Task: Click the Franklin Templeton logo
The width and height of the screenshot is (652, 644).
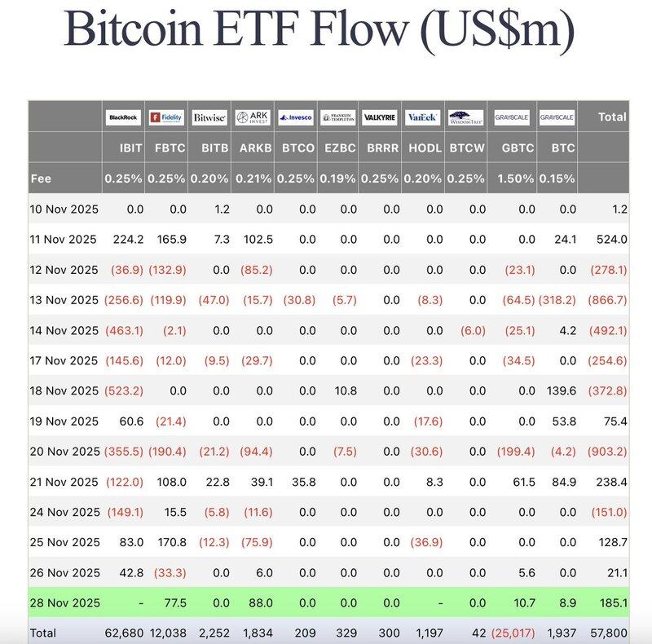Action: [x=337, y=117]
